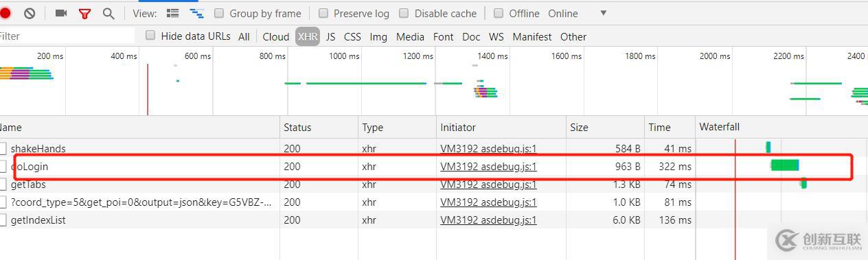Click the 1000 ms timeline marker
868x260 pixels.
[344, 56]
